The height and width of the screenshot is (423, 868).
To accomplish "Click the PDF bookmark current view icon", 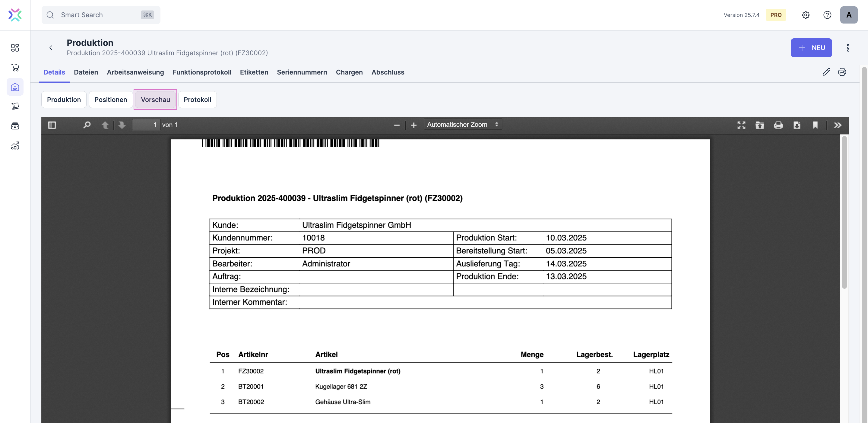I will click(x=815, y=125).
